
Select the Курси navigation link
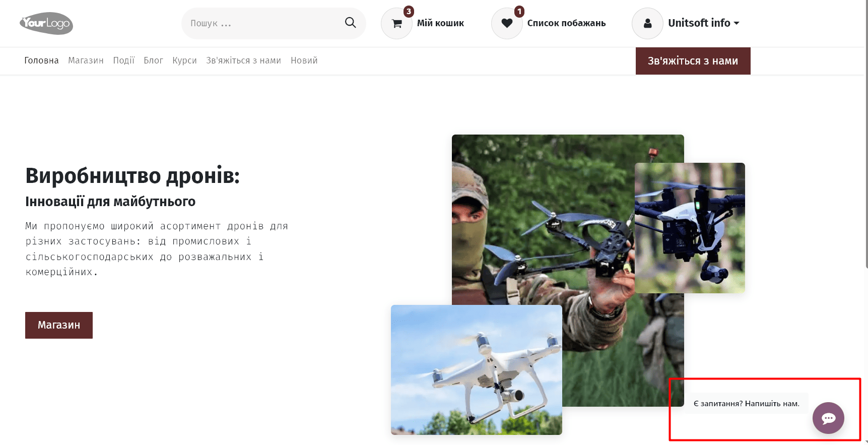coord(184,60)
